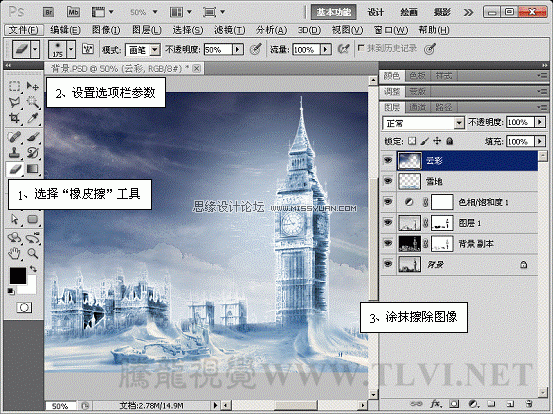Open the brush preset picker dropdown
Image resolution: width=553 pixels, height=414 pixels.
pyautogui.click(x=71, y=49)
